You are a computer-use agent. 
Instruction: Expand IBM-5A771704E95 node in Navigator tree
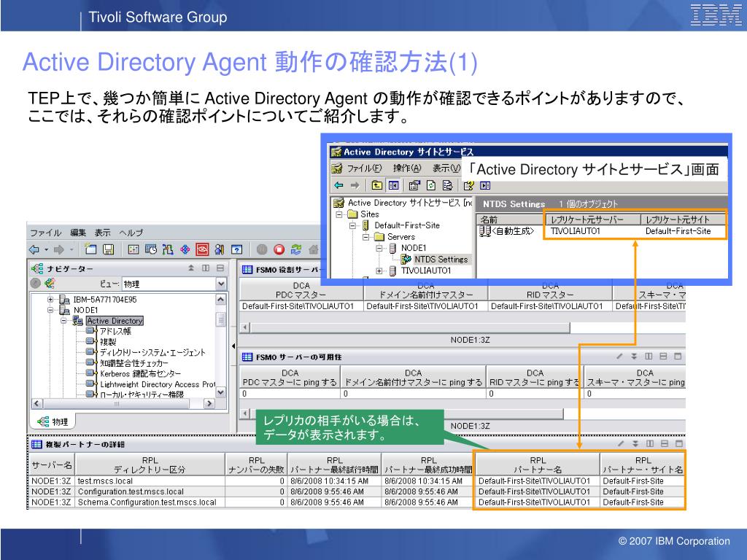(x=50, y=300)
